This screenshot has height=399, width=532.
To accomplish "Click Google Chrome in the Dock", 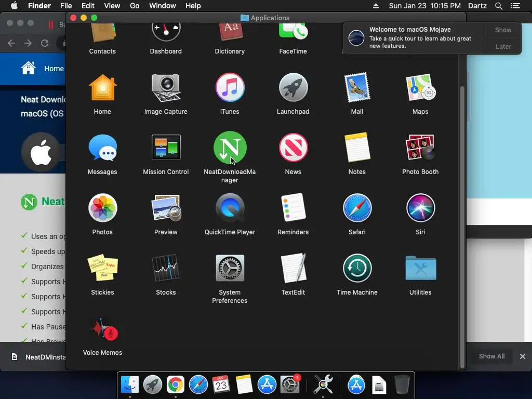I will pos(176,385).
